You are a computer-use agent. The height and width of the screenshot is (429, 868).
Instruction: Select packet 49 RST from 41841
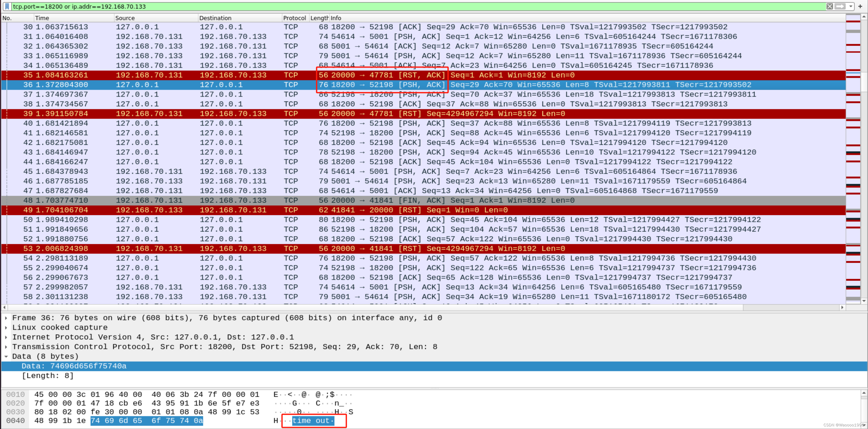(423, 210)
